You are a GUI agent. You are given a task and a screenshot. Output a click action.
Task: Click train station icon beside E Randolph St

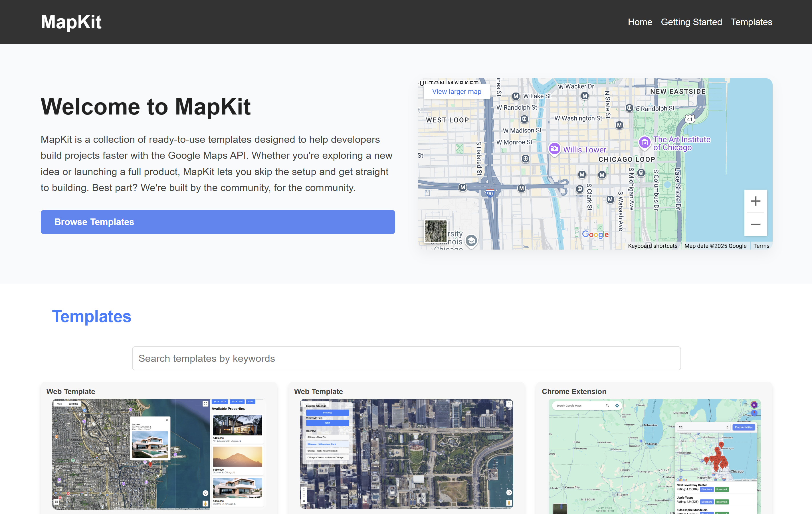pyautogui.click(x=629, y=108)
